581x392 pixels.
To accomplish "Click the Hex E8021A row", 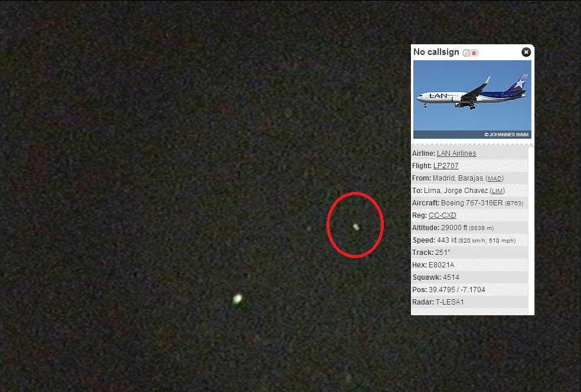I will 469,265.
